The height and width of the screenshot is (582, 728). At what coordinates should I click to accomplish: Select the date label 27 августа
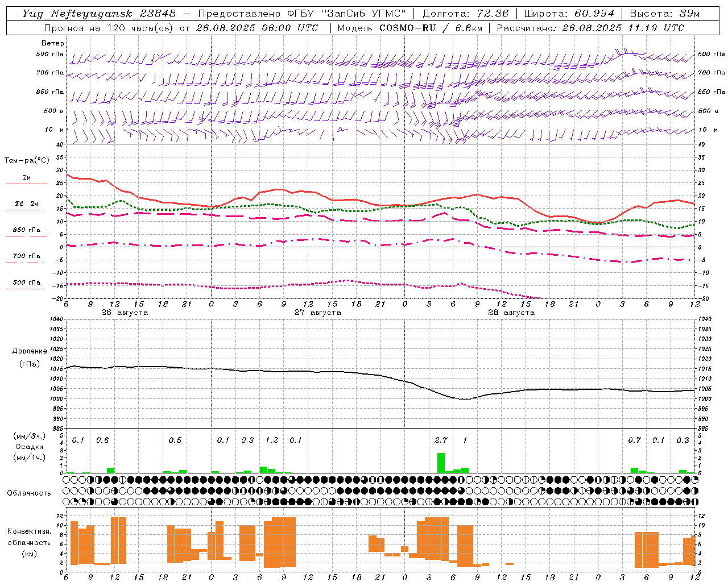(318, 313)
